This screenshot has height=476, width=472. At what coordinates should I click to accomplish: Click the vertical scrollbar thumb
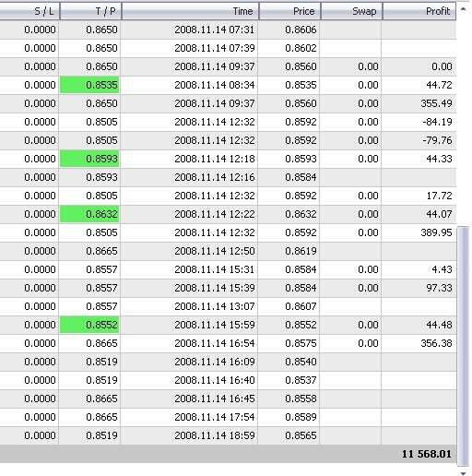tap(463, 346)
